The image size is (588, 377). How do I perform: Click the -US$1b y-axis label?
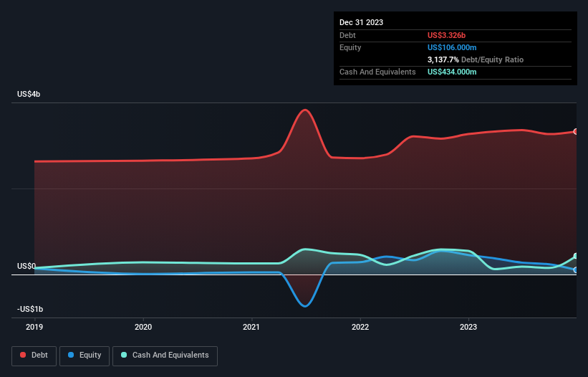[x=30, y=309]
